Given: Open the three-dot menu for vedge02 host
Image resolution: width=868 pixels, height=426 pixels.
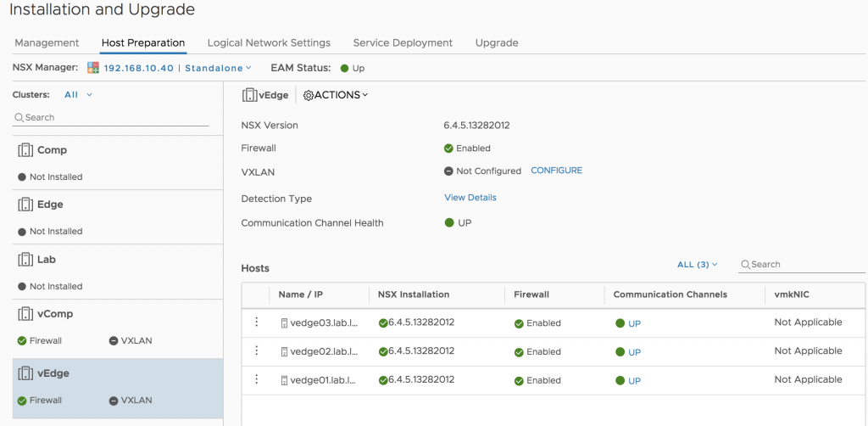Looking at the screenshot, I should (256, 350).
